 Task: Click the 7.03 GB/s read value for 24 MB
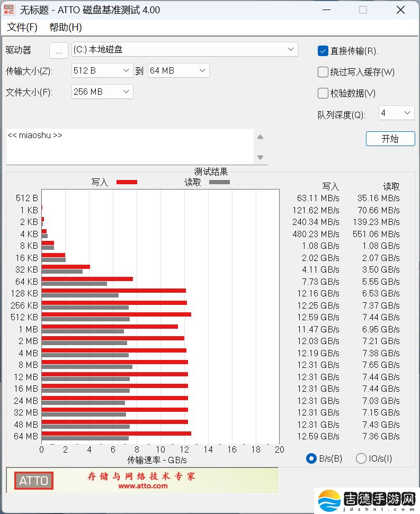click(x=381, y=401)
